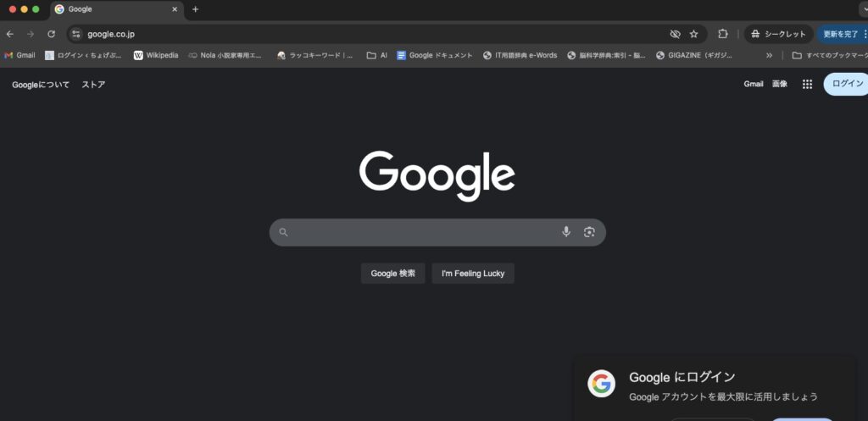This screenshot has height=421, width=868.
Task: Click the browser back arrow
Action: pos(10,34)
